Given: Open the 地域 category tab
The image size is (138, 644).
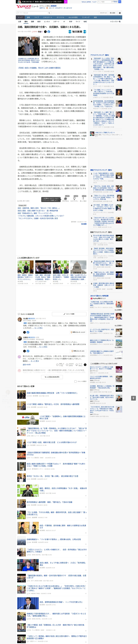Looking at the screenshot, I should point(85,21).
